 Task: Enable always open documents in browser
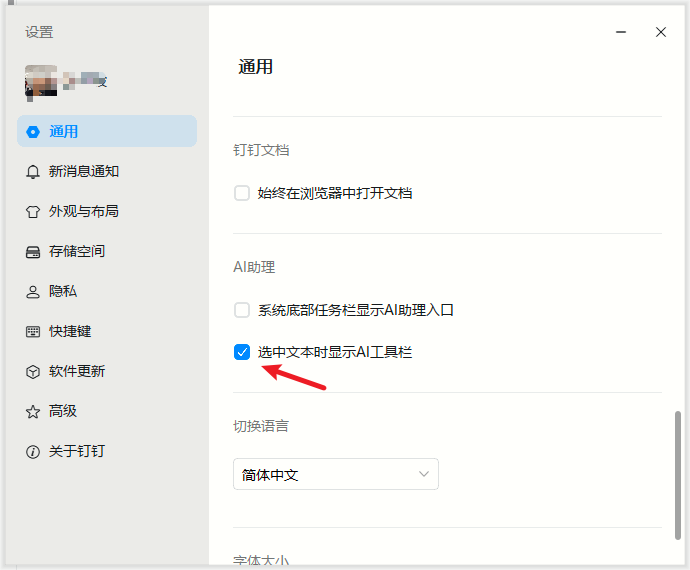point(242,193)
